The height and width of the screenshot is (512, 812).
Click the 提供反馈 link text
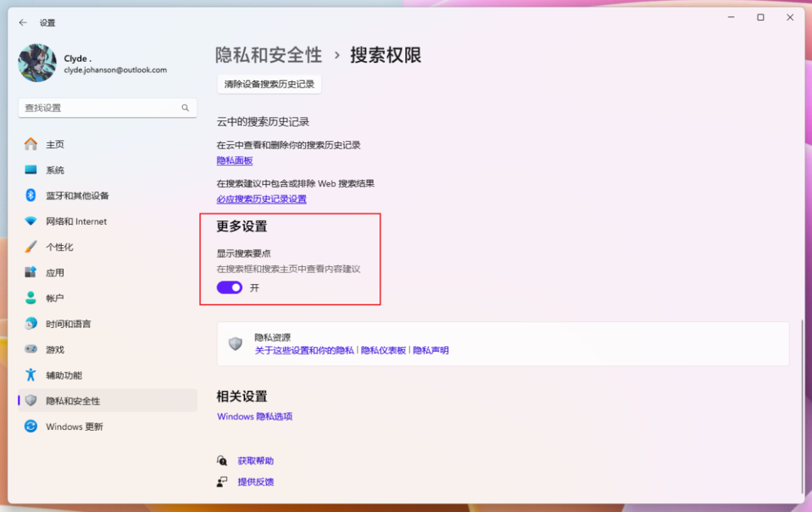(256, 482)
